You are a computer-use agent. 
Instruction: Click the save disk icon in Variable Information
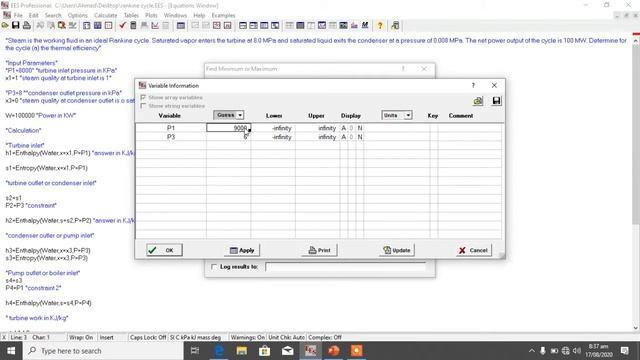pyautogui.click(x=496, y=101)
